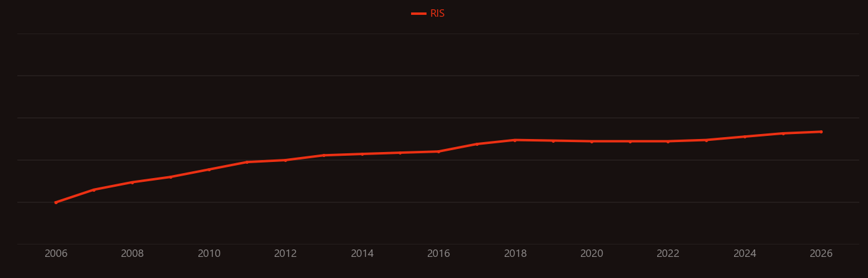This screenshot has height=278, width=868.
Task: Click the RIS data point at 2014
Action: [362, 154]
